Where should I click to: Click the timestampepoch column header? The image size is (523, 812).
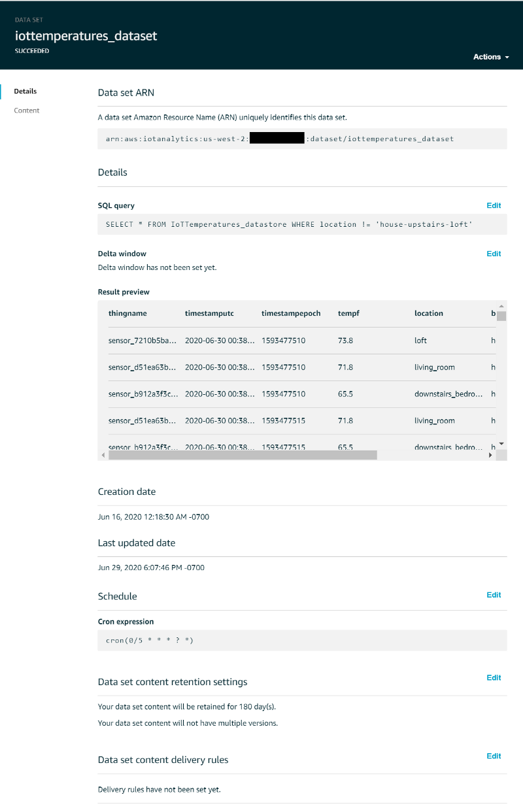291,313
